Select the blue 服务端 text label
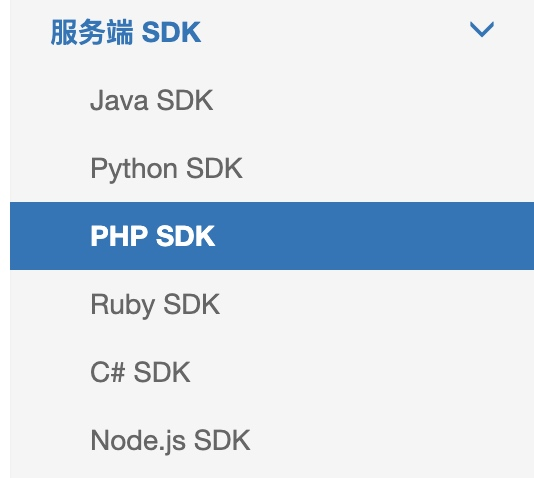This screenshot has height=478, width=534. pos(92,32)
